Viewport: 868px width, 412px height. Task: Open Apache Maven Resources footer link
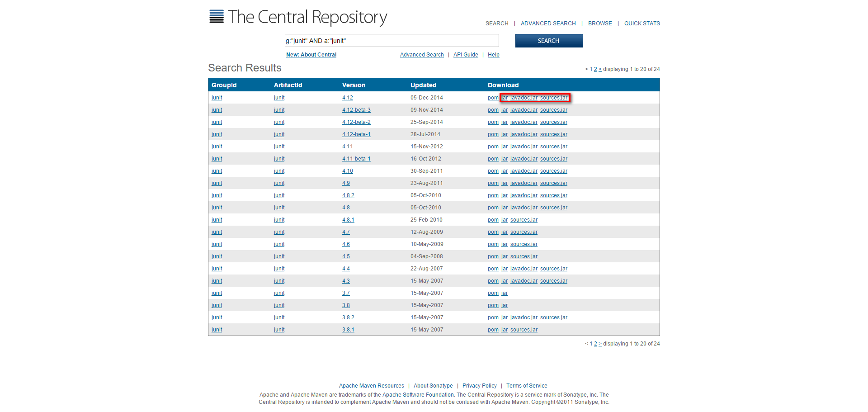[372, 386]
